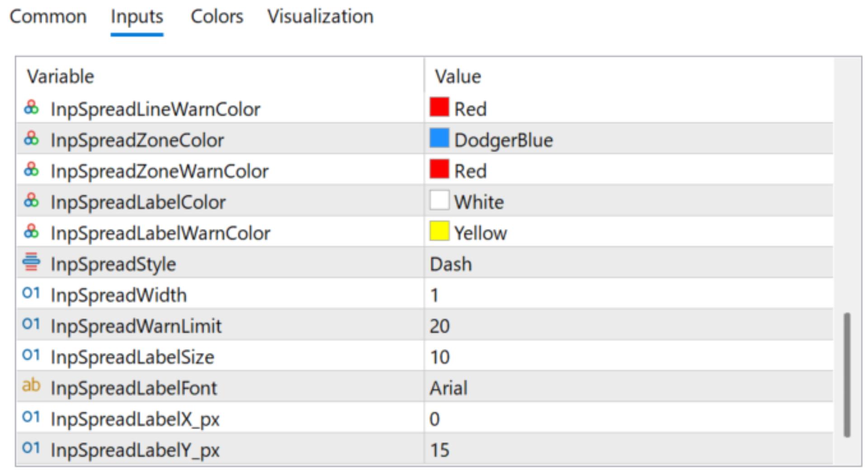Switch to the Common tab

[x=48, y=17]
